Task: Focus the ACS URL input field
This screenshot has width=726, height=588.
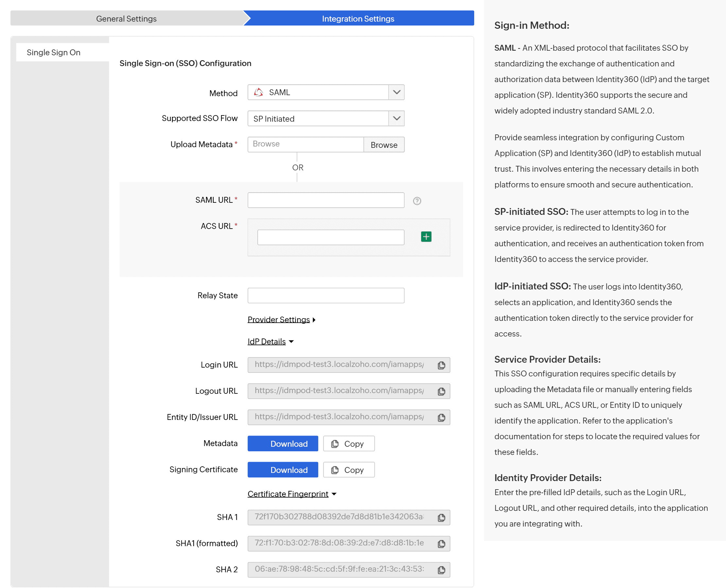Action: click(331, 237)
